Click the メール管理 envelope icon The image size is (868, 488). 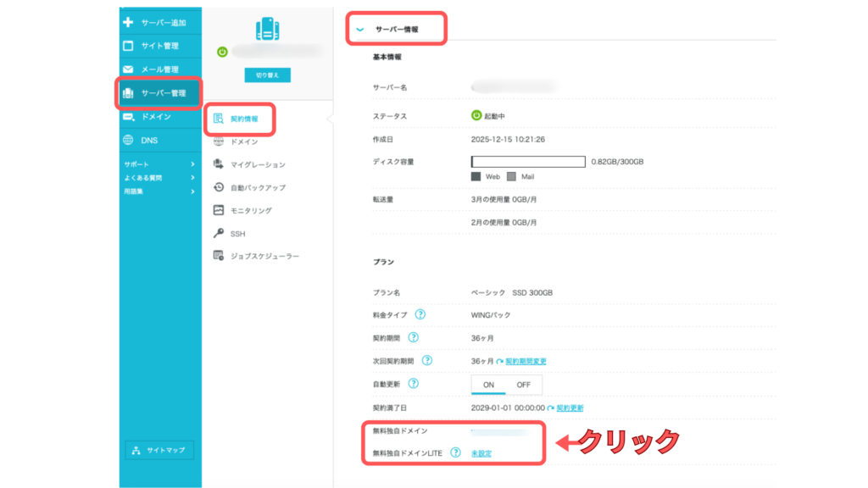tap(129, 69)
